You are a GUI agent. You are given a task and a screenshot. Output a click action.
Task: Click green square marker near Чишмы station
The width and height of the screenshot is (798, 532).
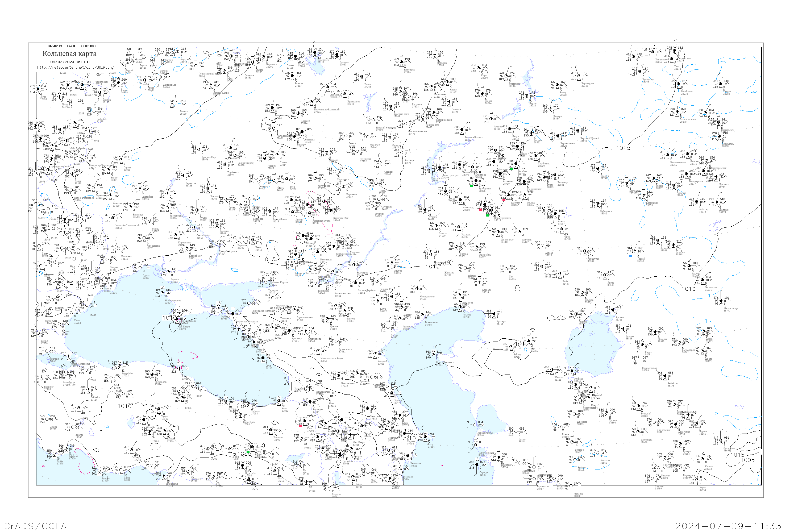click(511, 169)
